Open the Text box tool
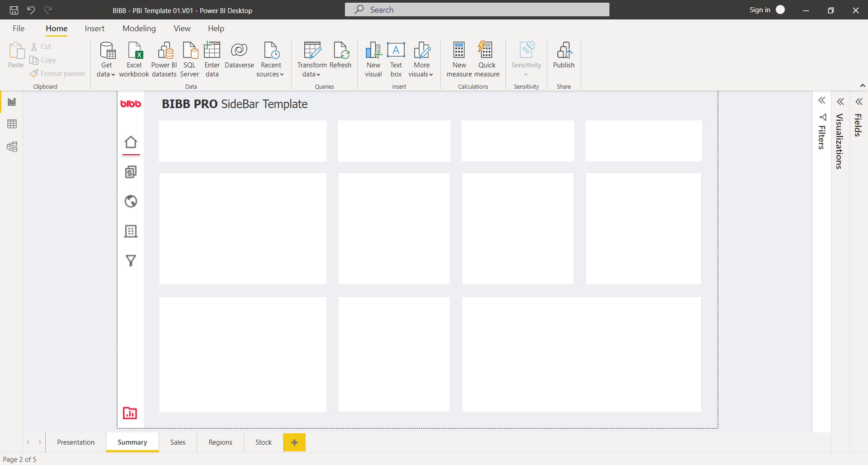The width and height of the screenshot is (868, 465). tap(396, 59)
